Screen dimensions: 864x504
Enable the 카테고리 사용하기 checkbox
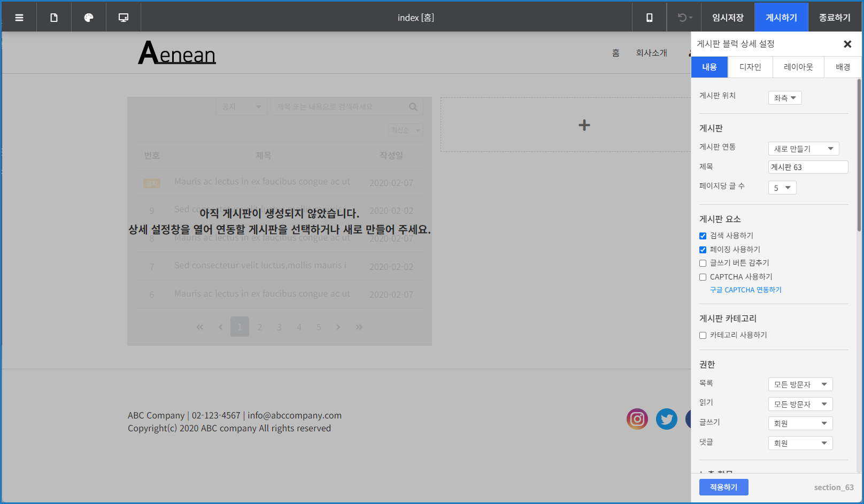703,336
